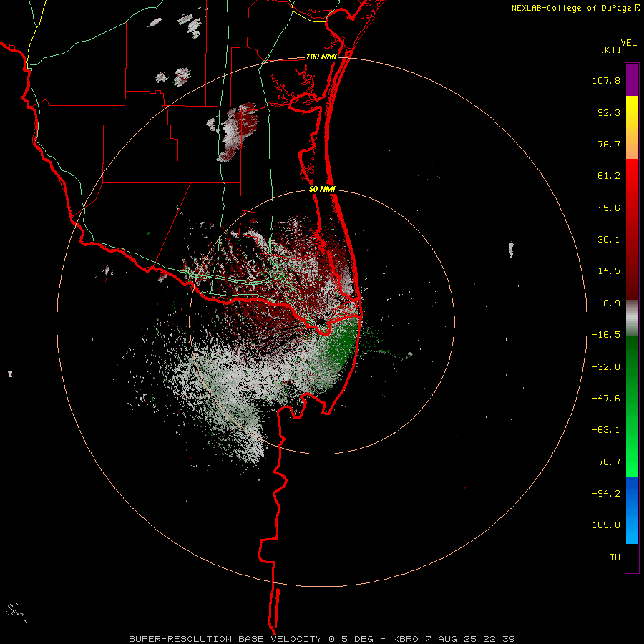Image resolution: width=644 pixels, height=644 pixels.
Task: Click the 50 NMI range ring label
Action: (322, 190)
